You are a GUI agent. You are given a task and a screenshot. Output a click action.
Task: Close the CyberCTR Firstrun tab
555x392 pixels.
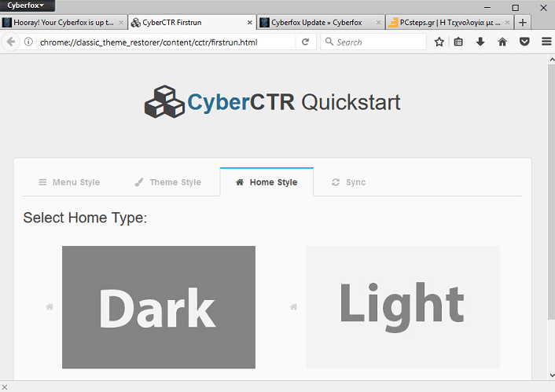250,23
